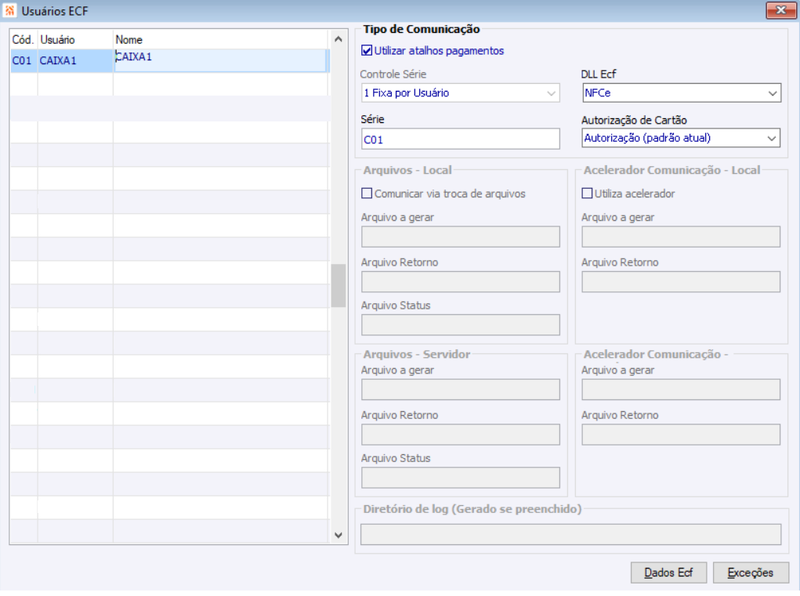Open the Controle Série dropdown
This screenshot has height=596, width=800.
coord(460,93)
